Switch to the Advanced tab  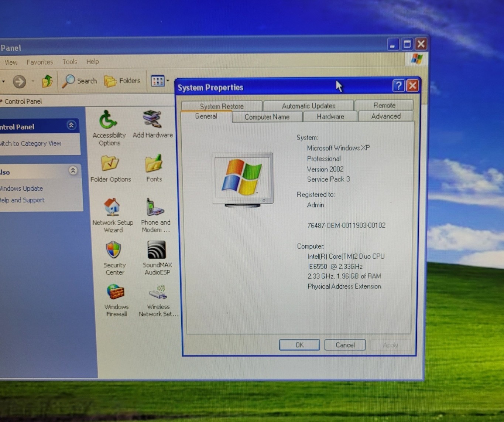386,116
